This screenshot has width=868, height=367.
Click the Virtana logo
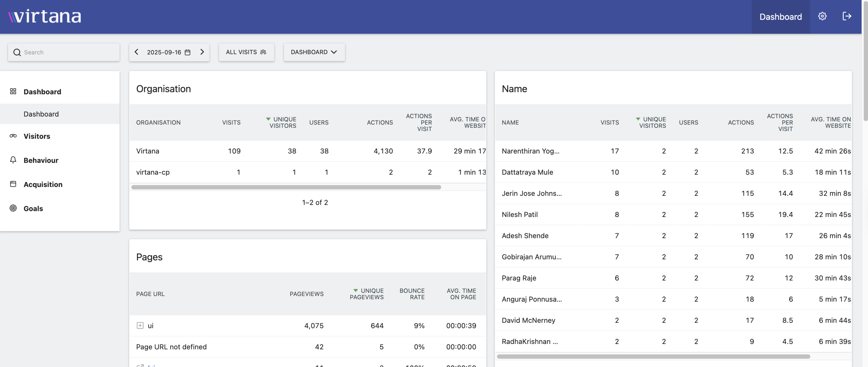pyautogui.click(x=44, y=16)
